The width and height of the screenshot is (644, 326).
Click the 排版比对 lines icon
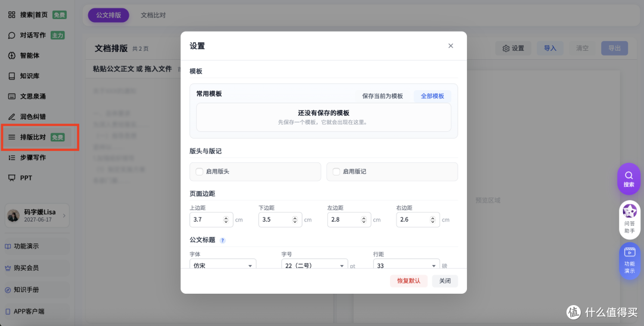point(12,137)
